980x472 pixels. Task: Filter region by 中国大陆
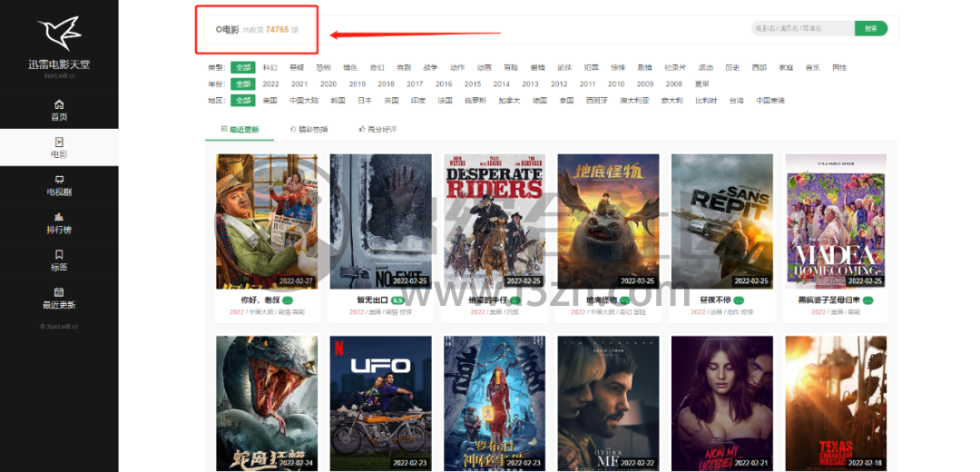coord(304,100)
